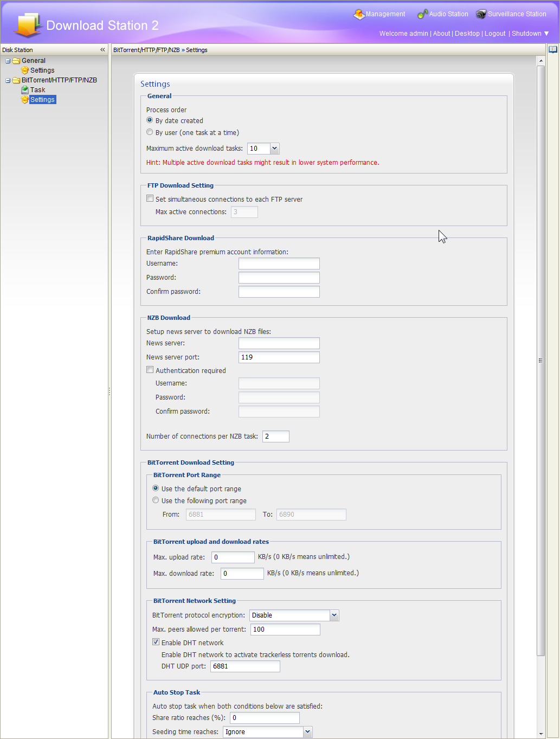Select highlighted Settings under BitTorrent/HTTP/FTP/NZB

click(x=43, y=100)
